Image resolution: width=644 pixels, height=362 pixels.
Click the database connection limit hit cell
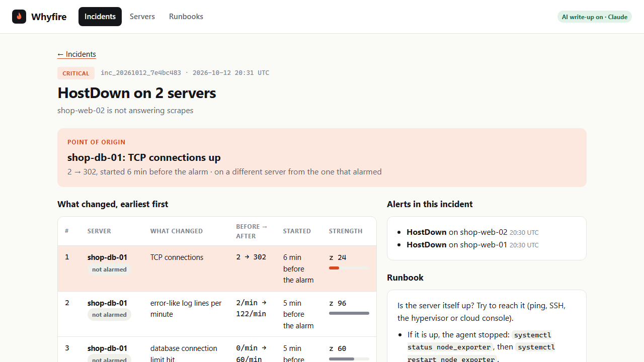pos(184,353)
